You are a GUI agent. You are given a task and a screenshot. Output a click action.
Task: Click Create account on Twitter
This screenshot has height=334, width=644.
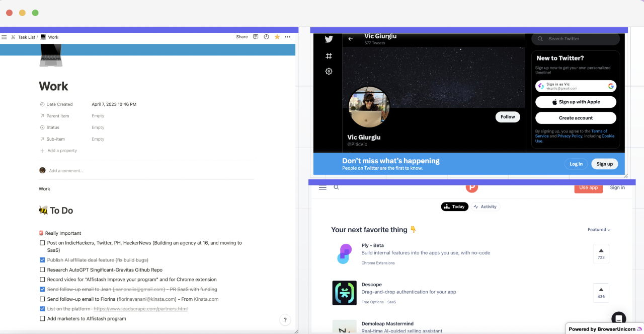tap(576, 118)
